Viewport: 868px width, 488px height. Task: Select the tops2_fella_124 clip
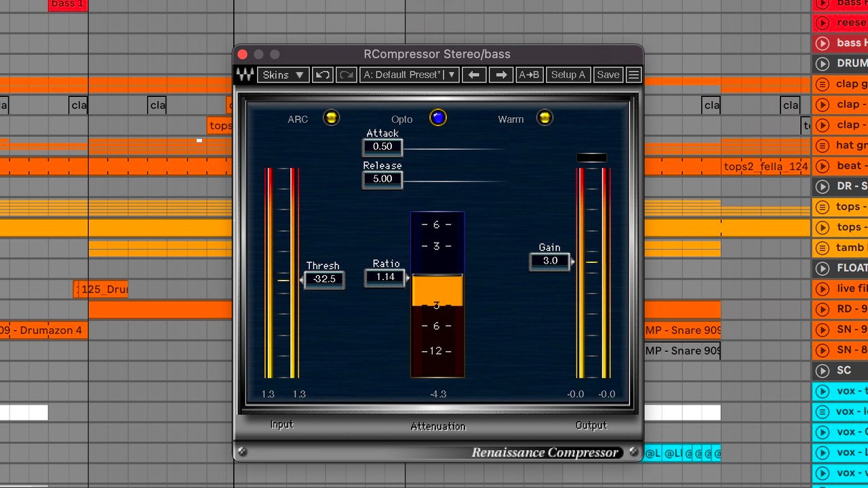(766, 167)
